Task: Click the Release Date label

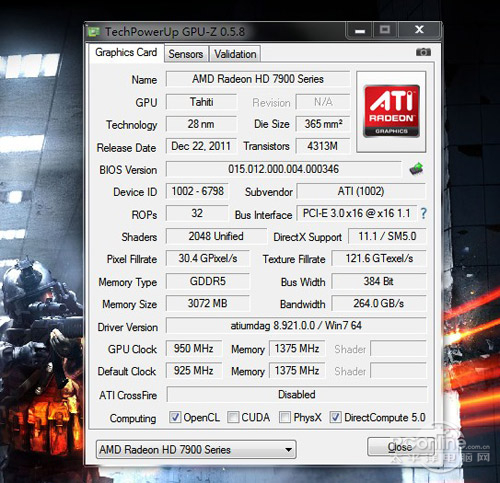Action: point(126,148)
